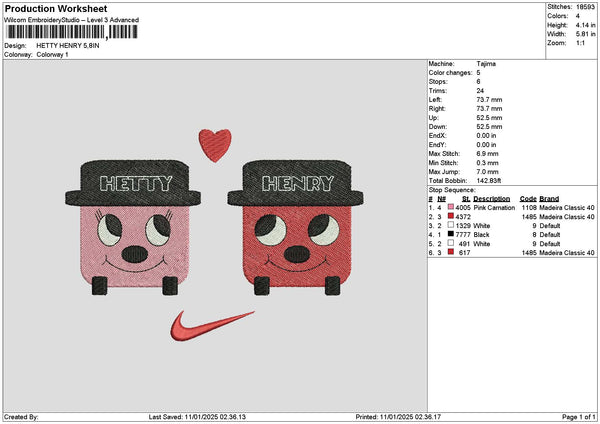Image resolution: width=600 pixels, height=424 pixels.
Task: Click the 'Stops:' label
Action: click(438, 82)
